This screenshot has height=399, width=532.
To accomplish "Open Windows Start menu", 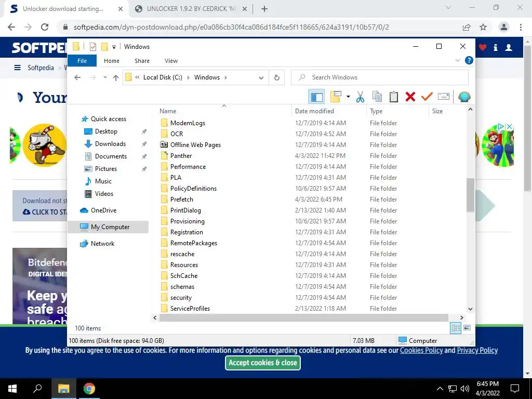I will coord(12,389).
